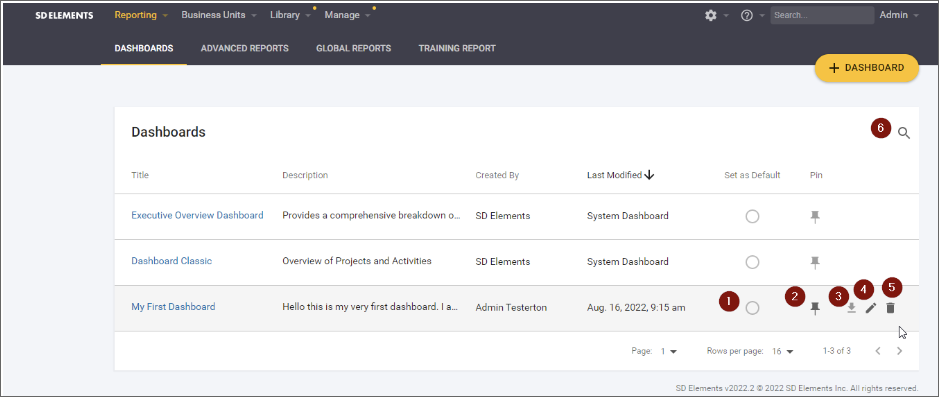Click the top Search input field
The width and height of the screenshot is (939, 397).
[822, 15]
